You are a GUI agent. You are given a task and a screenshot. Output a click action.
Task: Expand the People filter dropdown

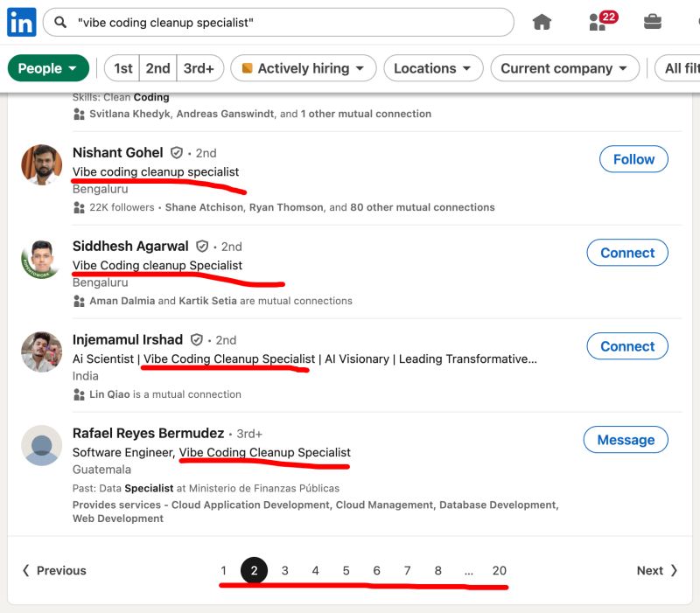pos(49,68)
